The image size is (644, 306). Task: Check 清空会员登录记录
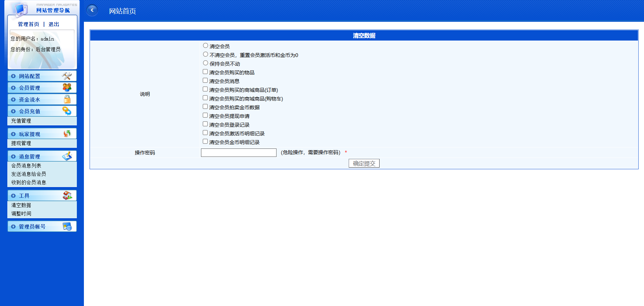tap(205, 124)
